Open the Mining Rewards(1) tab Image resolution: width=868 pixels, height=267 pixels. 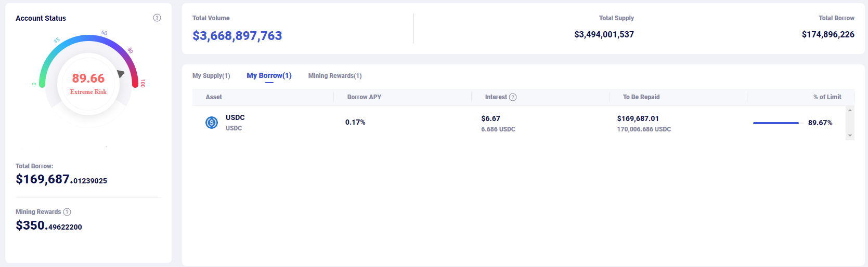pyautogui.click(x=335, y=76)
